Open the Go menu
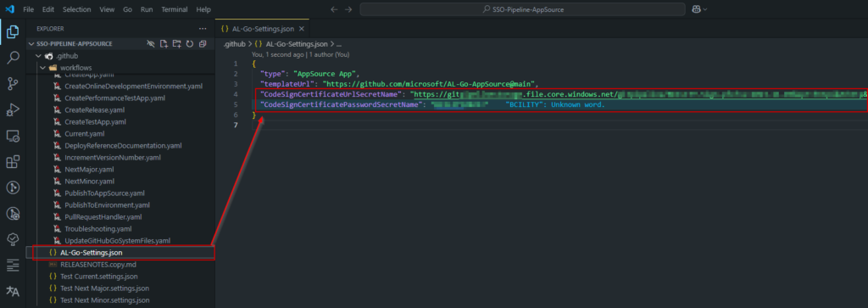 click(128, 9)
